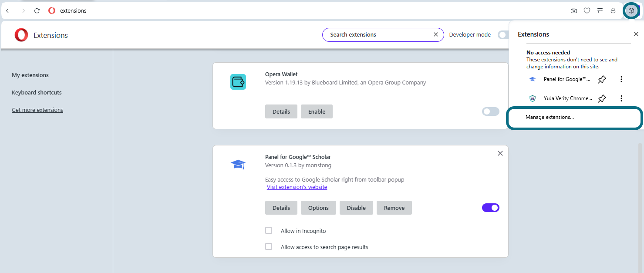The width and height of the screenshot is (644, 273).
Task: Enable the Opera Wallet toggle switch
Action: pos(491,112)
